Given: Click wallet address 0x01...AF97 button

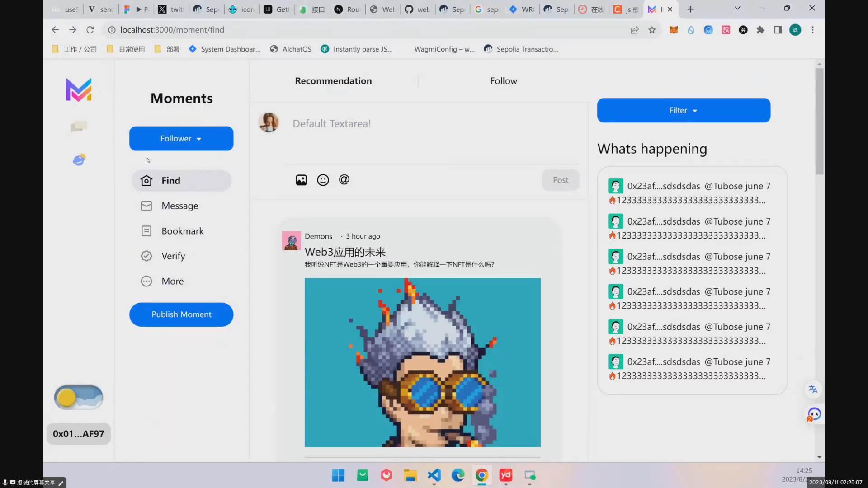Looking at the screenshot, I should (79, 434).
